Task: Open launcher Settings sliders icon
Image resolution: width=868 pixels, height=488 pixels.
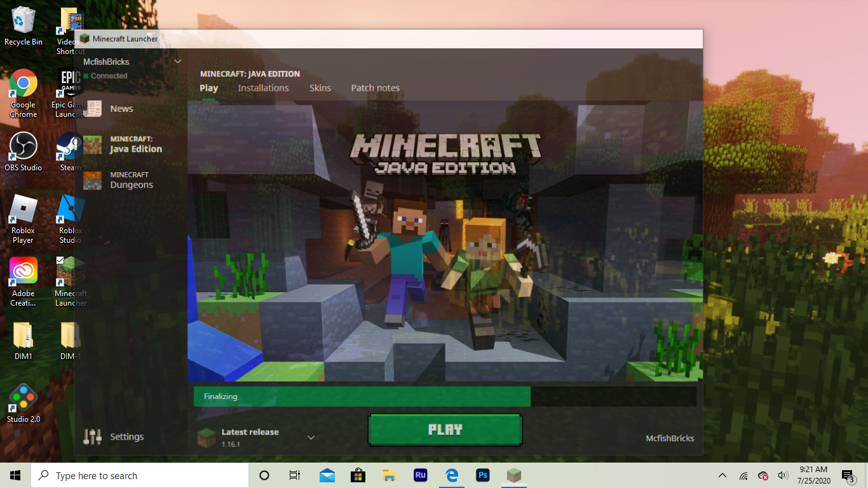Action: pyautogui.click(x=93, y=437)
